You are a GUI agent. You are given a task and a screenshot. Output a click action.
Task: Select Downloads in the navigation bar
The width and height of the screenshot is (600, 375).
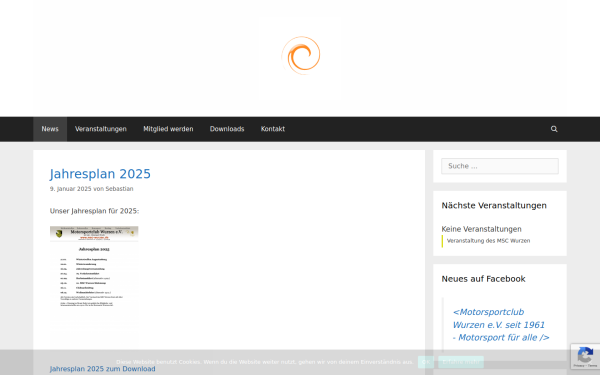tap(227, 129)
